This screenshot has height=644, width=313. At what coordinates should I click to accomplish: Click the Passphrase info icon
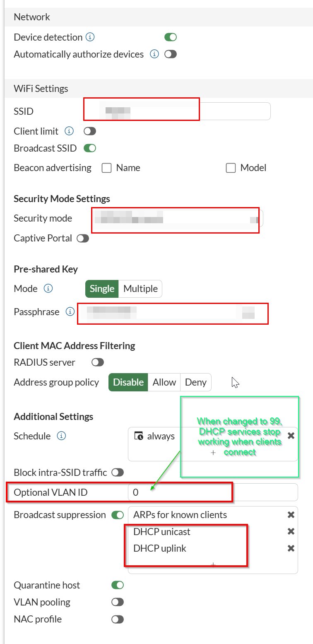click(70, 312)
